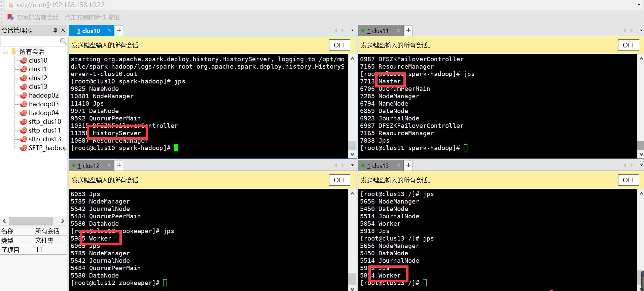This screenshot has width=644, height=291.
Task: Open tab list dropdown in clus13 pane
Action: (x=641, y=166)
